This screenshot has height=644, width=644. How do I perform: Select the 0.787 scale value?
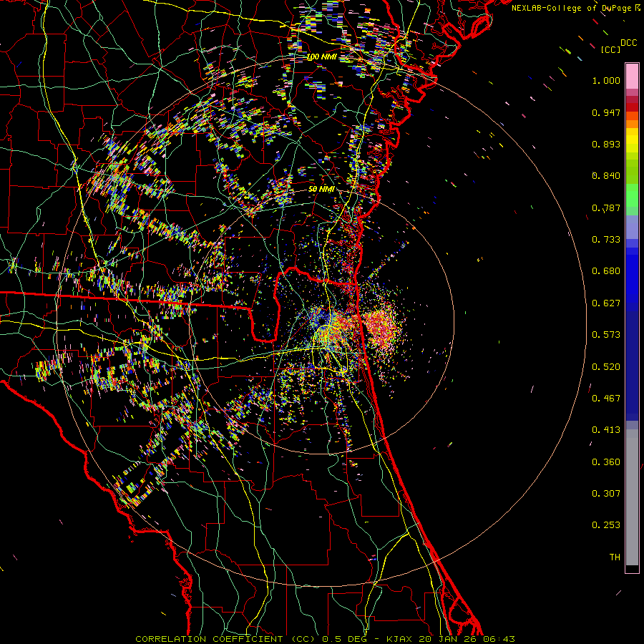pyautogui.click(x=606, y=208)
